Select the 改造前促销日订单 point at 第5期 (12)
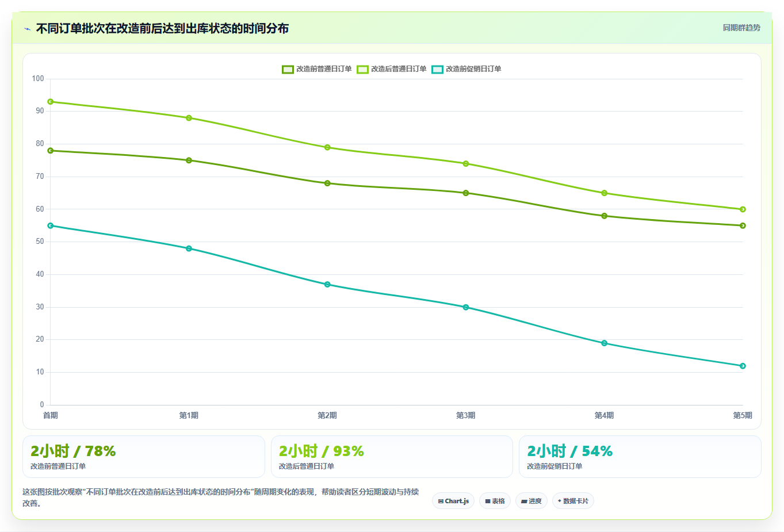 pyautogui.click(x=743, y=366)
